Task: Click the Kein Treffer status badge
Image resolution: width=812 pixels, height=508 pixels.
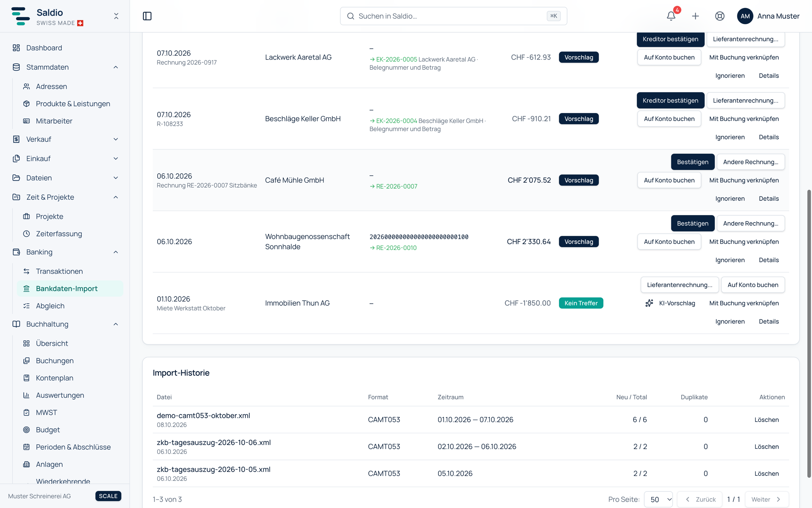Action: click(x=581, y=303)
